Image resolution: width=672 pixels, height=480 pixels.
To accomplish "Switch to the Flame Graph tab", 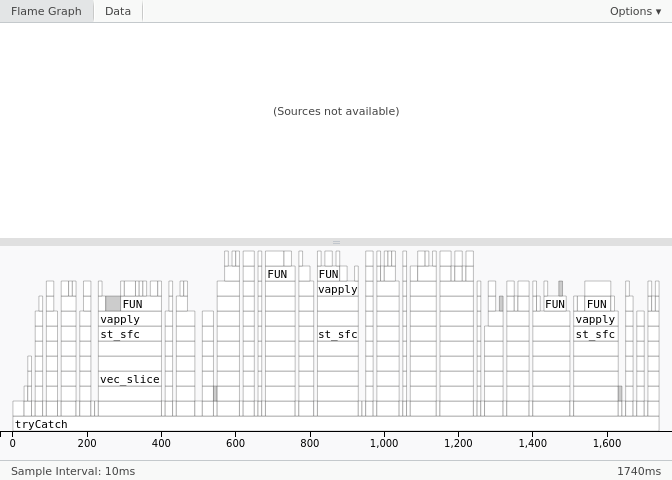I will [46, 11].
